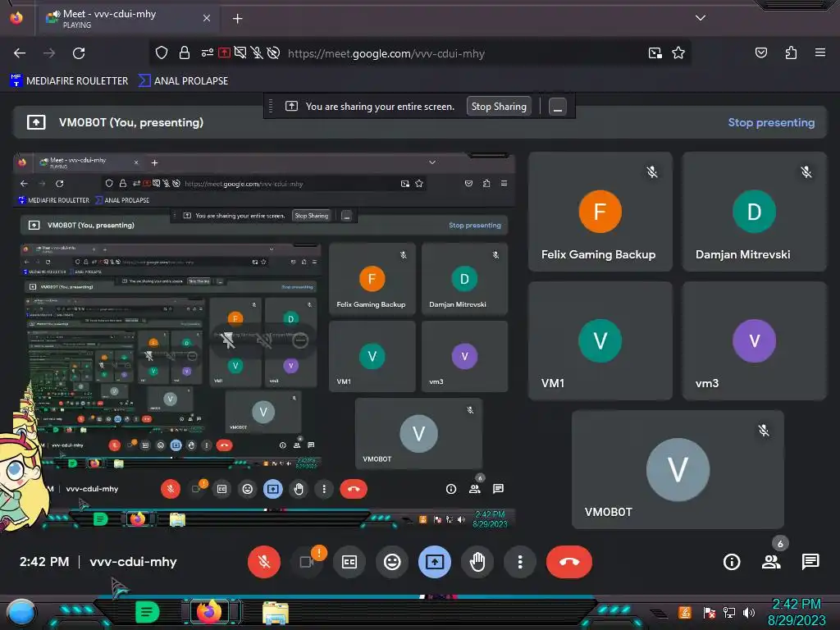
Task: Unmute the microphone with the red button
Action: (263, 561)
